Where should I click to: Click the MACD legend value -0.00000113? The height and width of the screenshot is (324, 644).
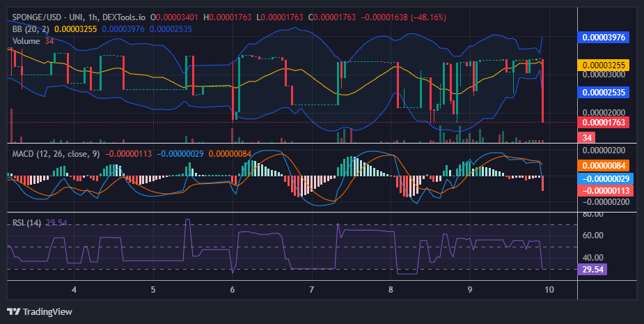(129, 154)
